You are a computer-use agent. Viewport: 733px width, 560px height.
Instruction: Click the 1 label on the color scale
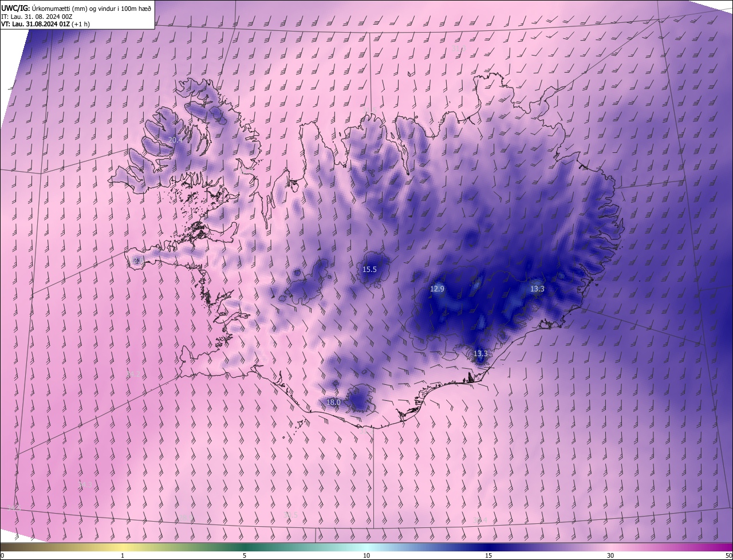[x=123, y=555]
